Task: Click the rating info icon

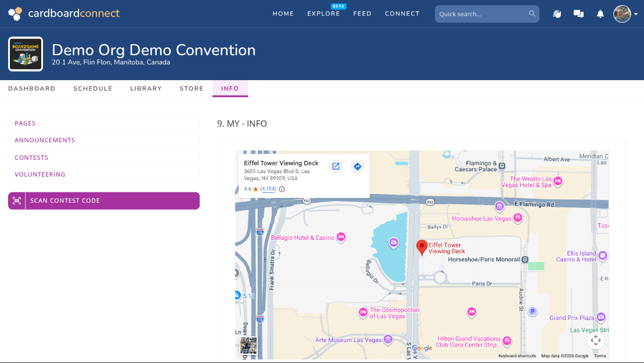Action: click(x=282, y=189)
